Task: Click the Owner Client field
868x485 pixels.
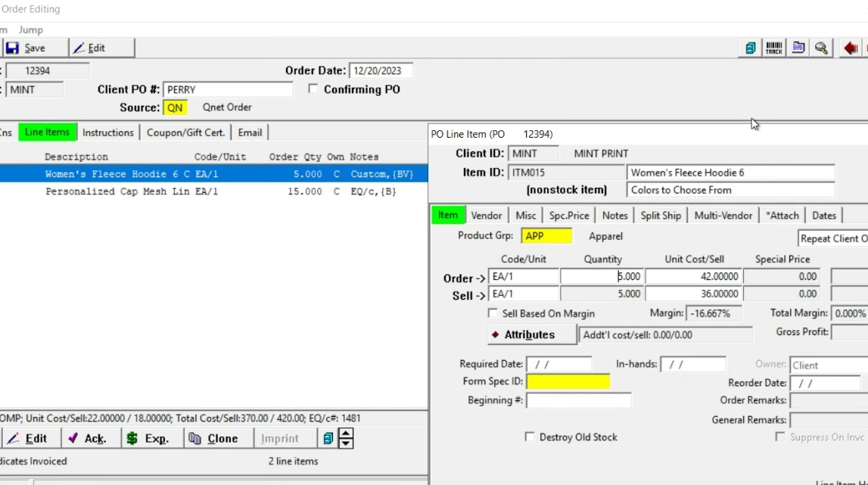Action: 829,365
